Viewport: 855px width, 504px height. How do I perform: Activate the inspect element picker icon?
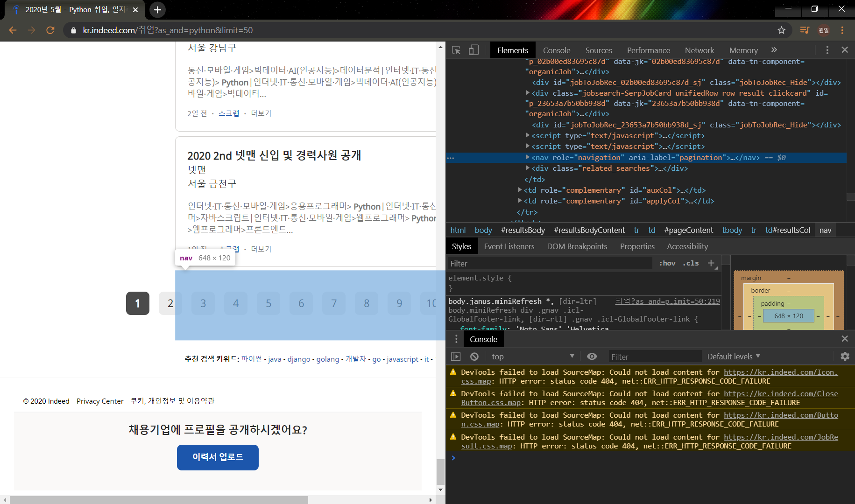[x=456, y=50]
